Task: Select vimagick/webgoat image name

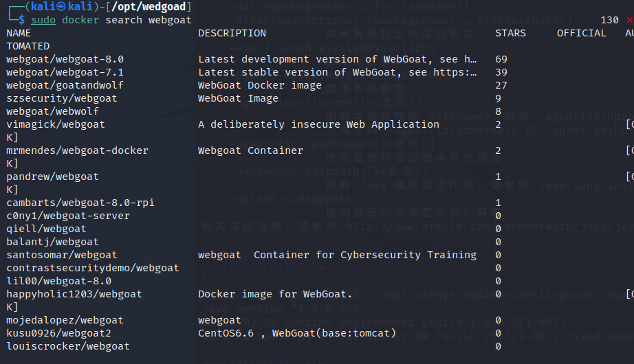Action: (56, 124)
